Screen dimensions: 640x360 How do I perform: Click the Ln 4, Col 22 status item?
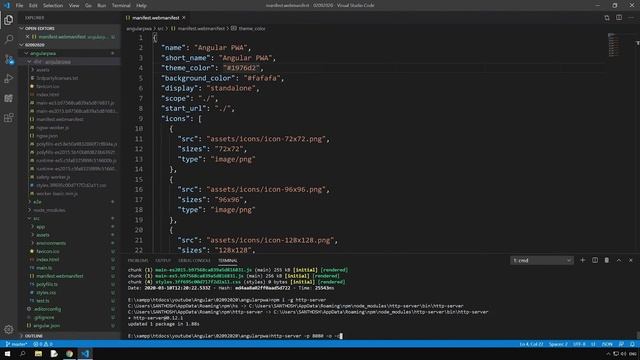[x=531, y=344]
